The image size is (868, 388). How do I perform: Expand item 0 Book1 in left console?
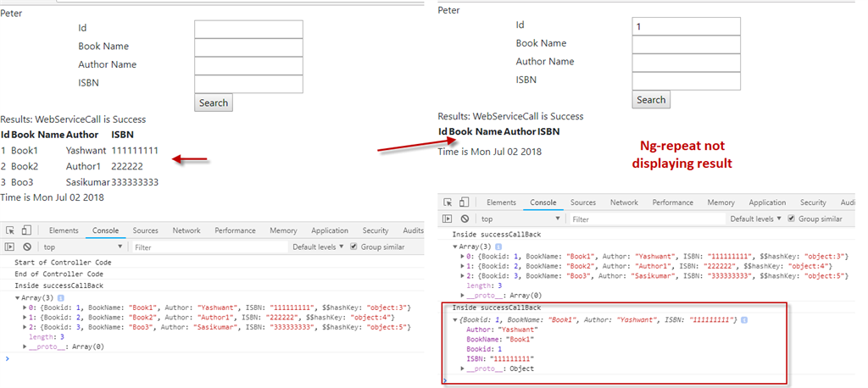[25, 308]
